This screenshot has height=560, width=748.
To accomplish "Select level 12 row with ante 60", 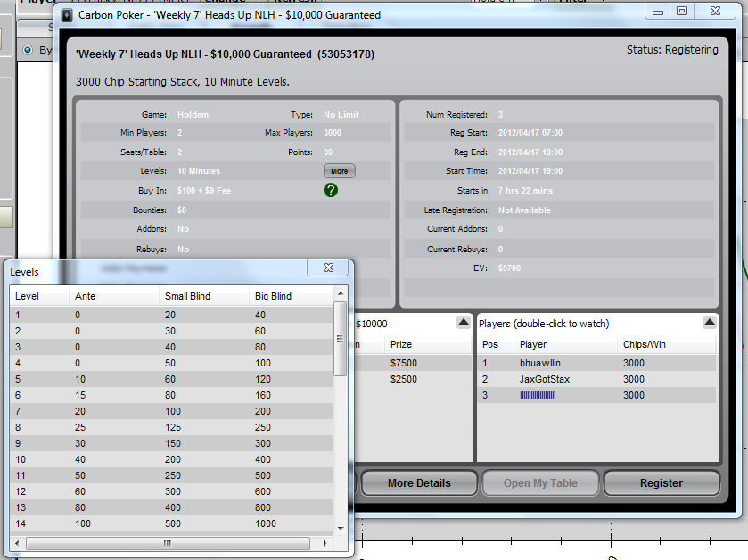I will pyautogui.click(x=171, y=491).
